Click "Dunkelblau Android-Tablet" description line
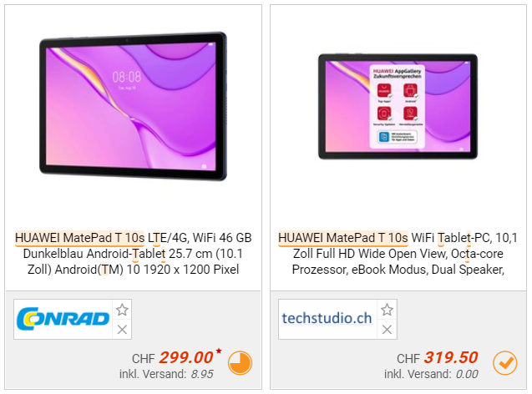The image size is (532, 394). 94,254
